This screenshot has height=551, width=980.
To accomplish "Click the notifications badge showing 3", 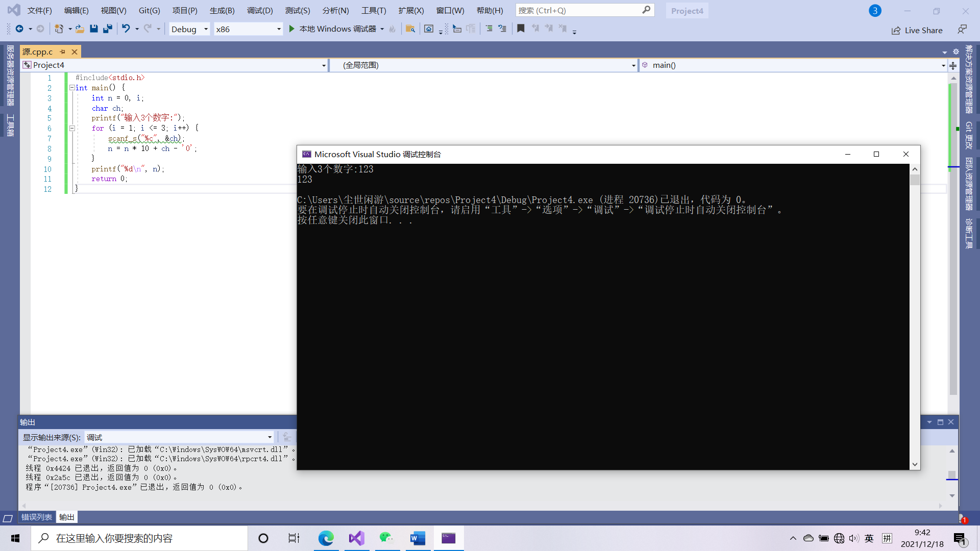I will (x=875, y=11).
